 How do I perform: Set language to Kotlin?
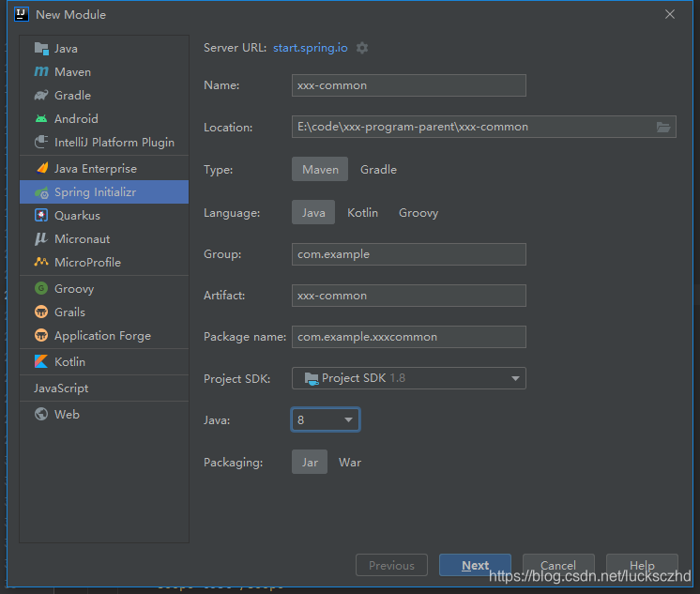[x=362, y=213]
